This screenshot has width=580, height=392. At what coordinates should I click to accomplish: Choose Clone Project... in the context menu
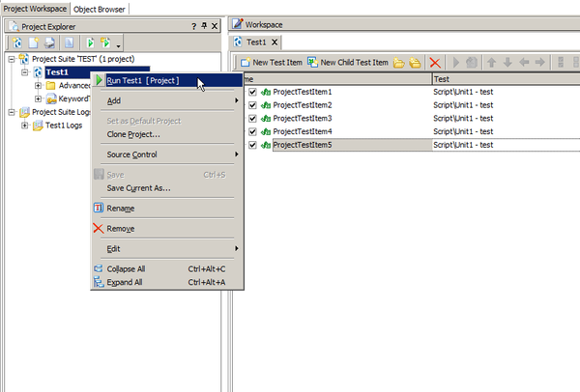[133, 134]
